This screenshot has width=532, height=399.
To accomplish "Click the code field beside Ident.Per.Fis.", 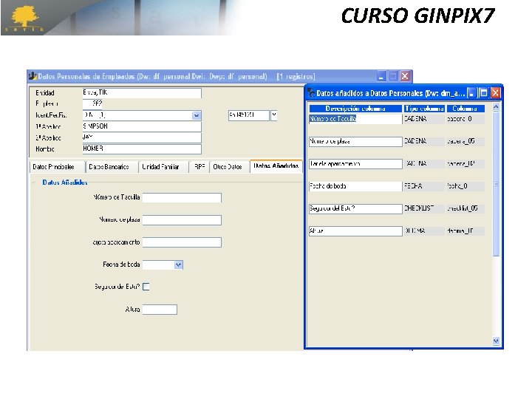I will (249, 115).
